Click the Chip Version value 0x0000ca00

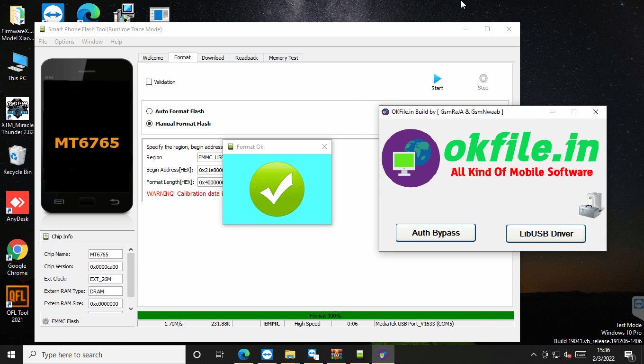pyautogui.click(x=105, y=266)
